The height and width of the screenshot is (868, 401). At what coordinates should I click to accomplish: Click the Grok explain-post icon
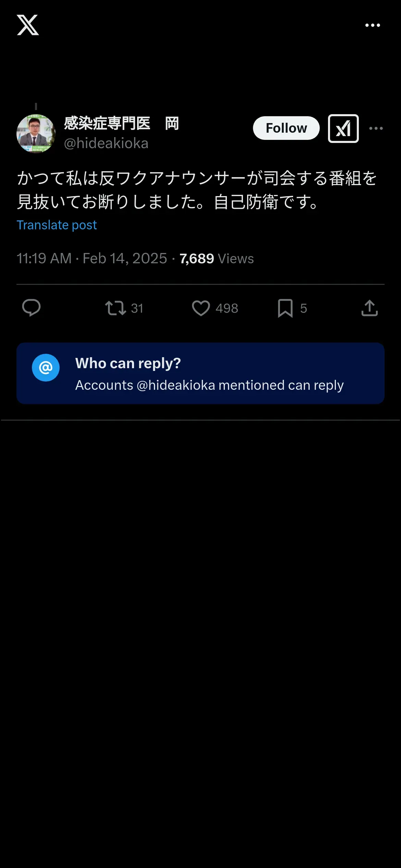pos(343,129)
